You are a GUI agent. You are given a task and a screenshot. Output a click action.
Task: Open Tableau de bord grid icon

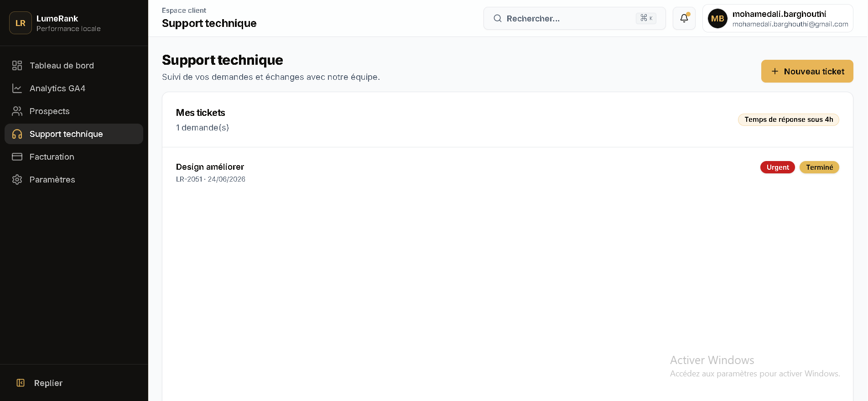[17, 66]
